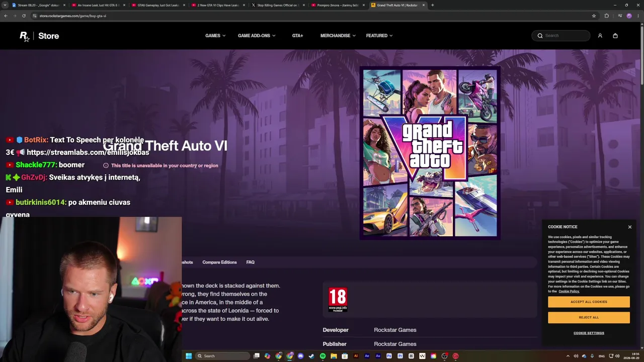Image resolution: width=644 pixels, height=362 pixels.
Task: Click Rockstar Games developer link
Action: (395, 330)
